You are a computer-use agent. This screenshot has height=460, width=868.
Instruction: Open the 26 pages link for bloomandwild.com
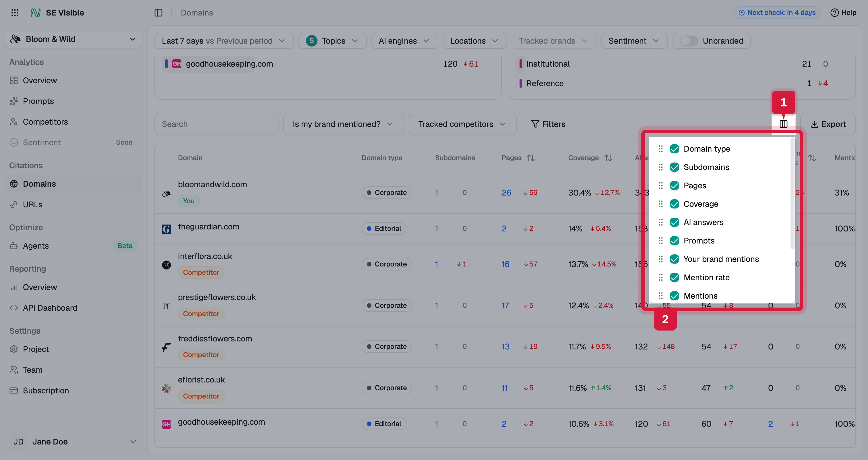[506, 193]
